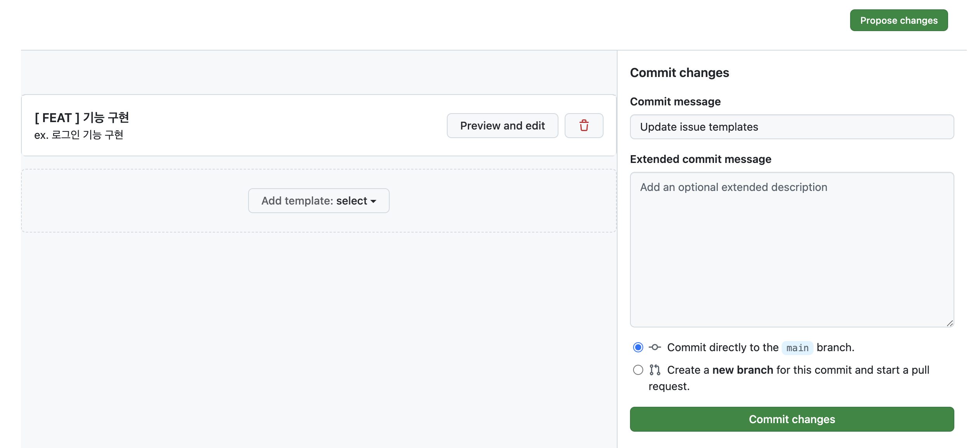The height and width of the screenshot is (448, 980).
Task: Click the "ex. 로그인 기능 구현" description text
Action: click(79, 135)
